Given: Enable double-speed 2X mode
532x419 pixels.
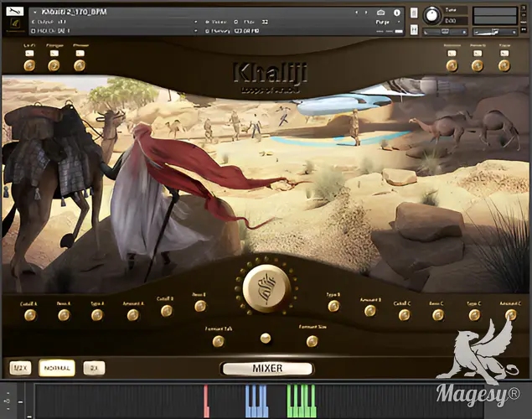Looking at the screenshot, I should click(94, 368).
